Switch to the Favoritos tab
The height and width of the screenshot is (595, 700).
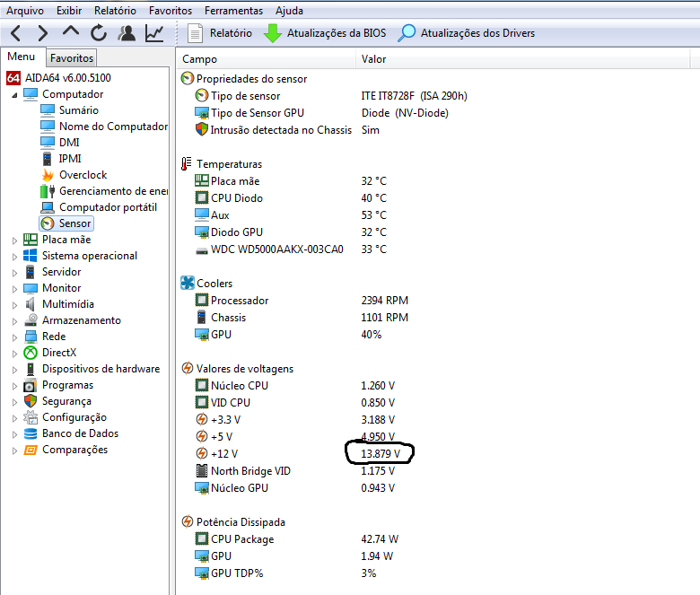pyautogui.click(x=72, y=58)
